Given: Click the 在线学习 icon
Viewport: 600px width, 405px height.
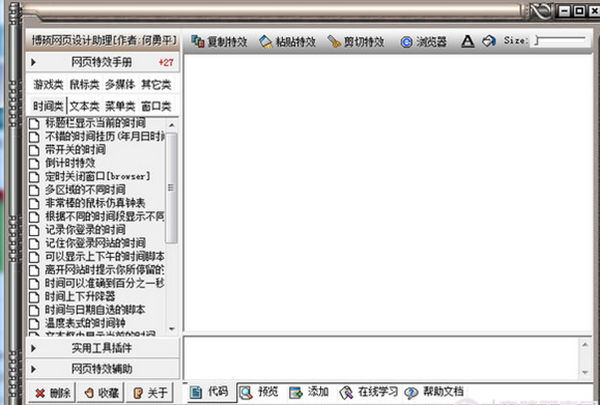Looking at the screenshot, I should click(x=346, y=392).
